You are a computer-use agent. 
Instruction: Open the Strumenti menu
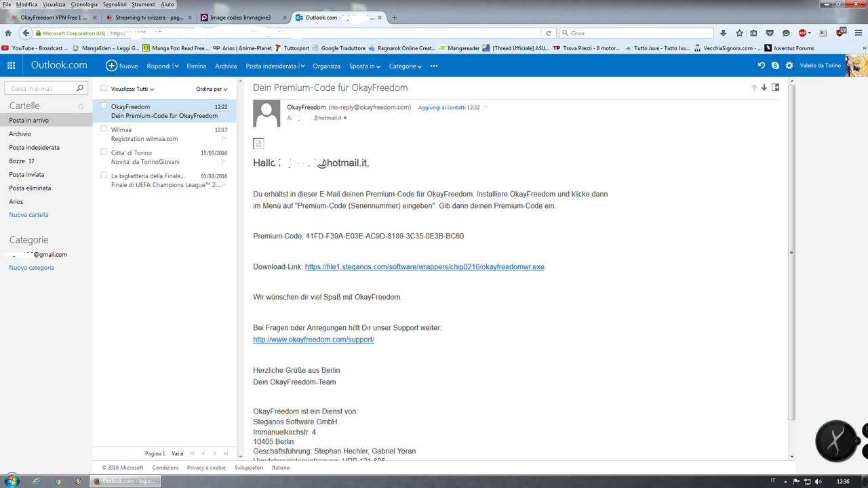(144, 4)
